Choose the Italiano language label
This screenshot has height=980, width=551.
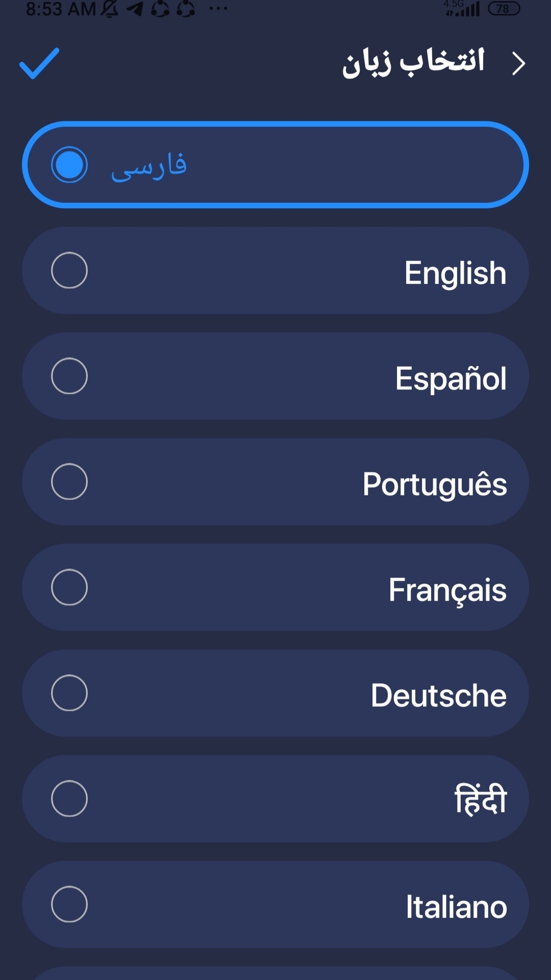(456, 907)
